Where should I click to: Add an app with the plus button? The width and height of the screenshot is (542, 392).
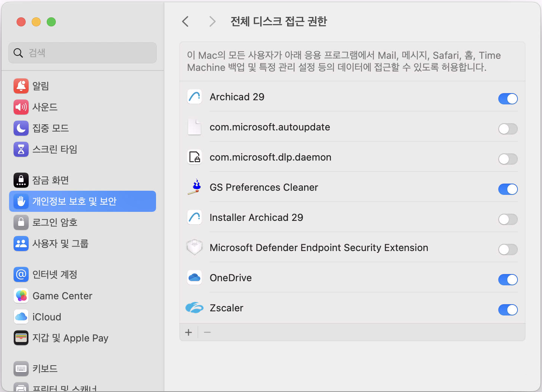[x=188, y=332]
